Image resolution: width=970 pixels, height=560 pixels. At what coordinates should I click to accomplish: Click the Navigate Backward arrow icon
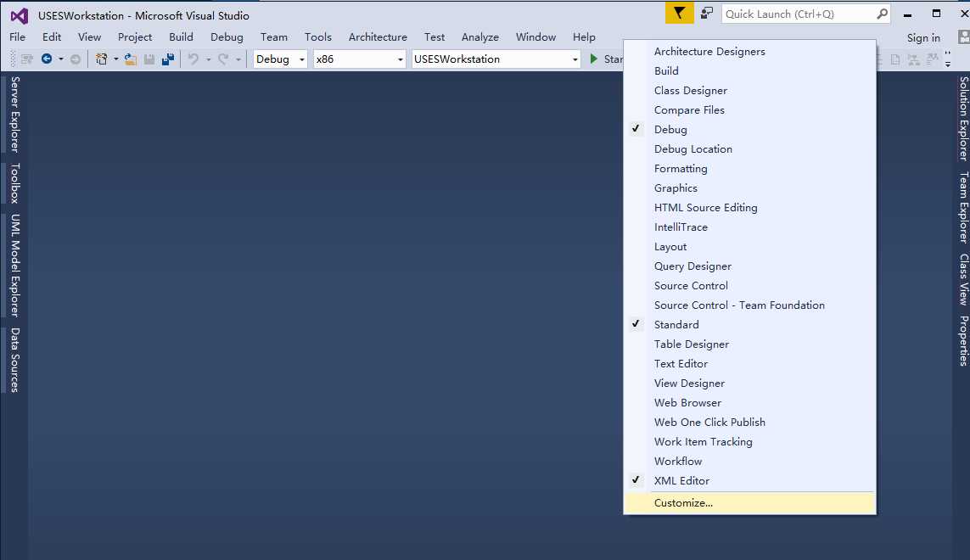point(47,59)
